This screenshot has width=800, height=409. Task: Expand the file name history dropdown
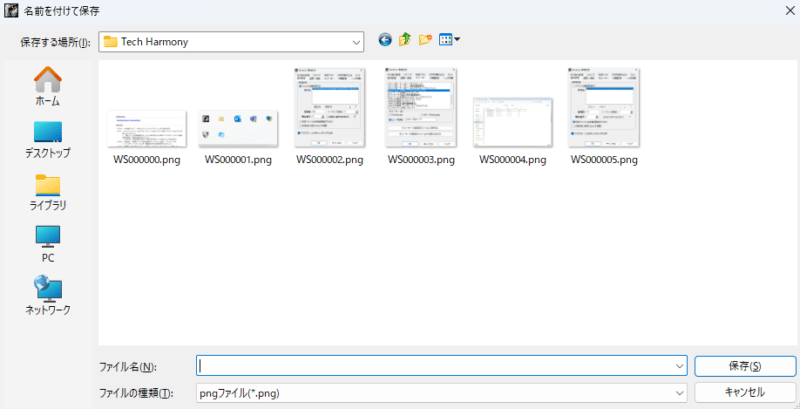(680, 366)
